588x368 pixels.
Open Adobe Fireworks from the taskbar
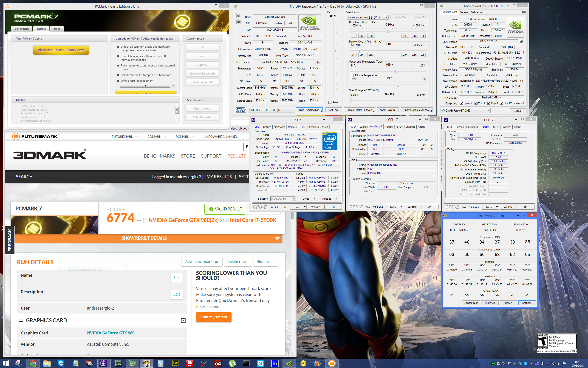coord(175,363)
